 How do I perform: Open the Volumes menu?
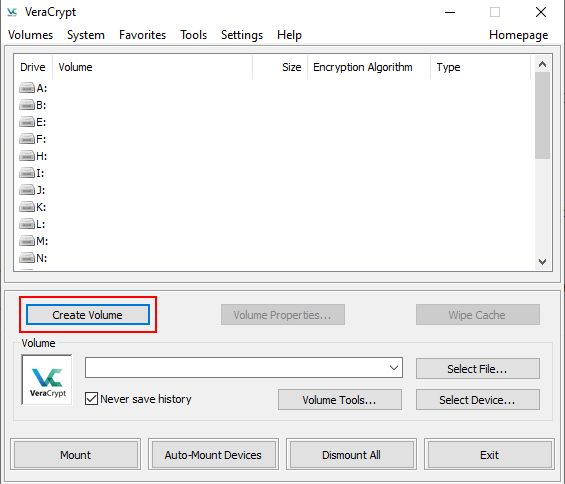tap(31, 35)
